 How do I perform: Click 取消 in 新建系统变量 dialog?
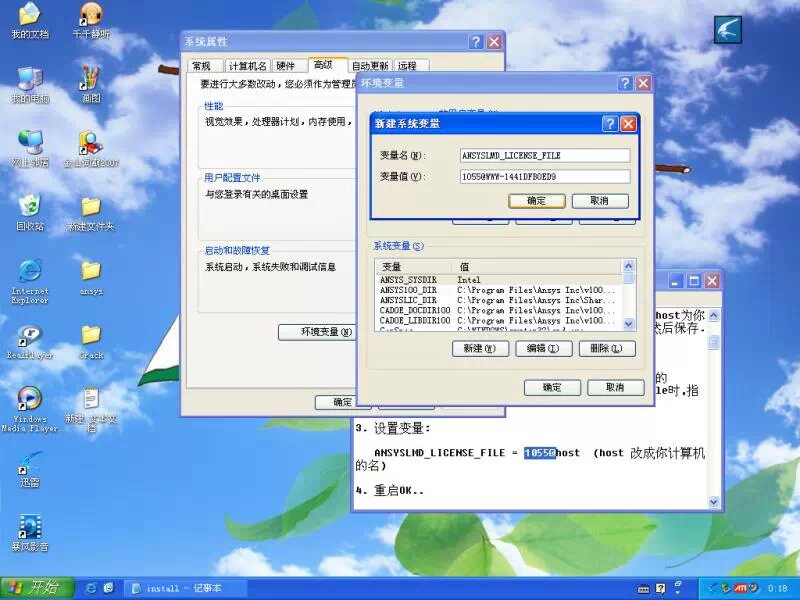(x=599, y=201)
